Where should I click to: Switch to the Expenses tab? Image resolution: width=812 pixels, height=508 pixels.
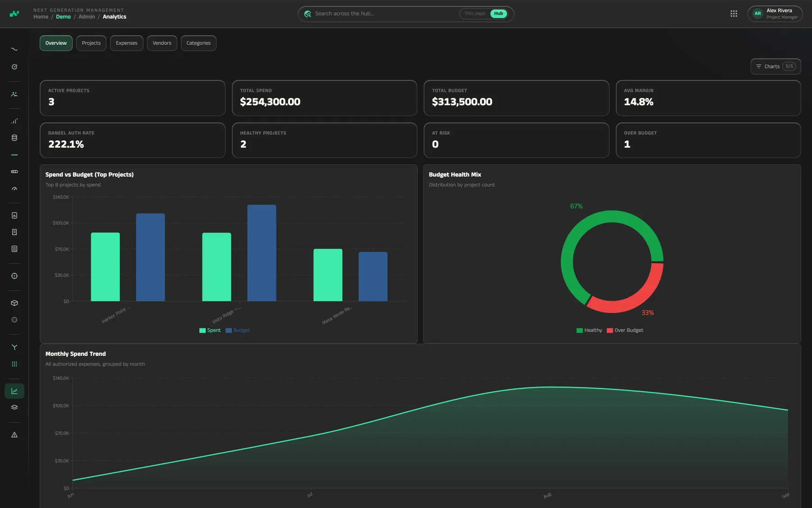pyautogui.click(x=127, y=43)
